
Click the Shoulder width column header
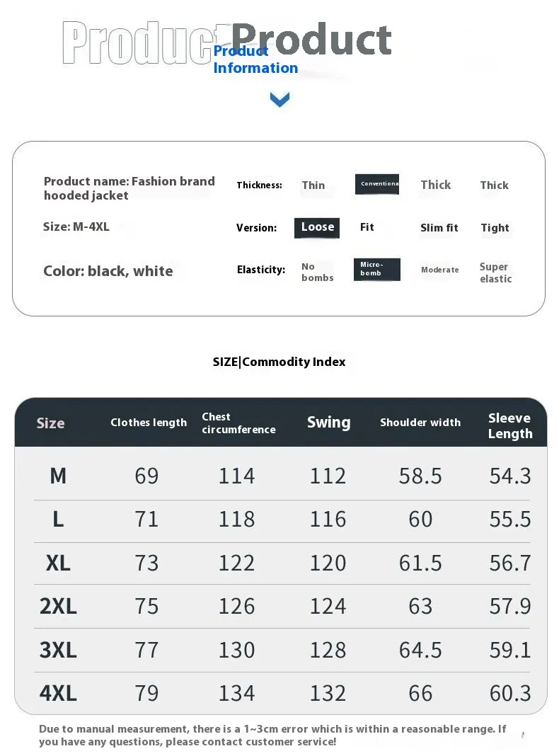(x=420, y=423)
